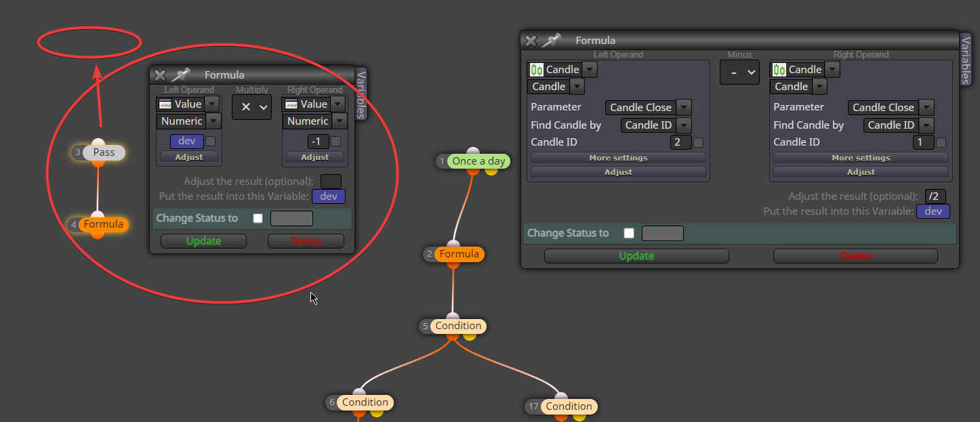This screenshot has width=980, height=422.
Task: Open left operand second Candle dropdown
Action: [x=577, y=86]
